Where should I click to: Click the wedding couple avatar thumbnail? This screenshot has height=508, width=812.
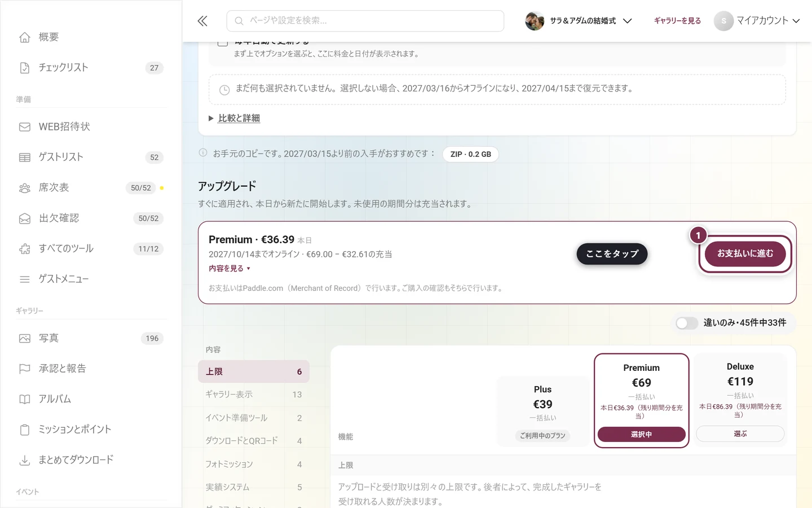point(535,21)
